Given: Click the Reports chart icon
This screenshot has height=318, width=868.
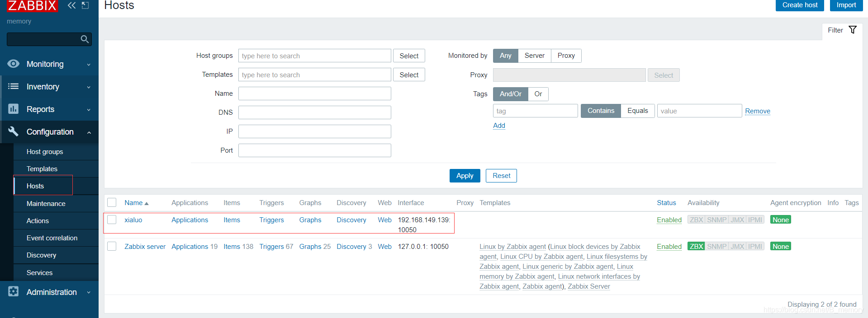Looking at the screenshot, I should pos(14,109).
